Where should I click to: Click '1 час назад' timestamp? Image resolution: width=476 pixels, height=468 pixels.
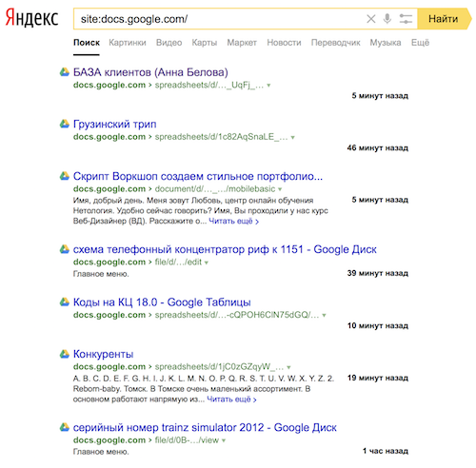(x=386, y=451)
